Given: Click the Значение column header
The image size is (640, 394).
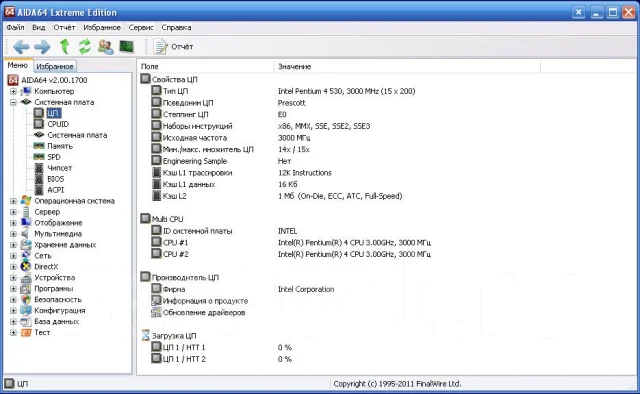Looking at the screenshot, I should tap(407, 67).
